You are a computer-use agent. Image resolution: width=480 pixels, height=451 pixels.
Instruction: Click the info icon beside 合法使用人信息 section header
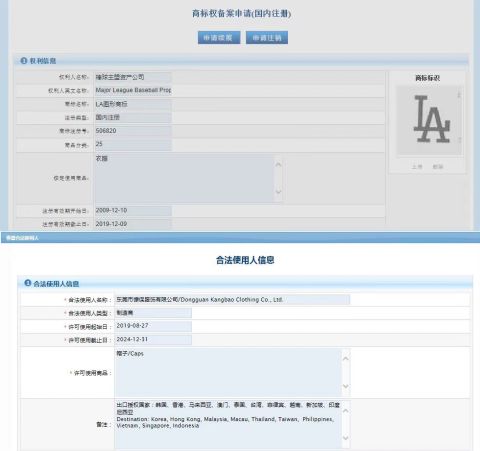pyautogui.click(x=28, y=283)
